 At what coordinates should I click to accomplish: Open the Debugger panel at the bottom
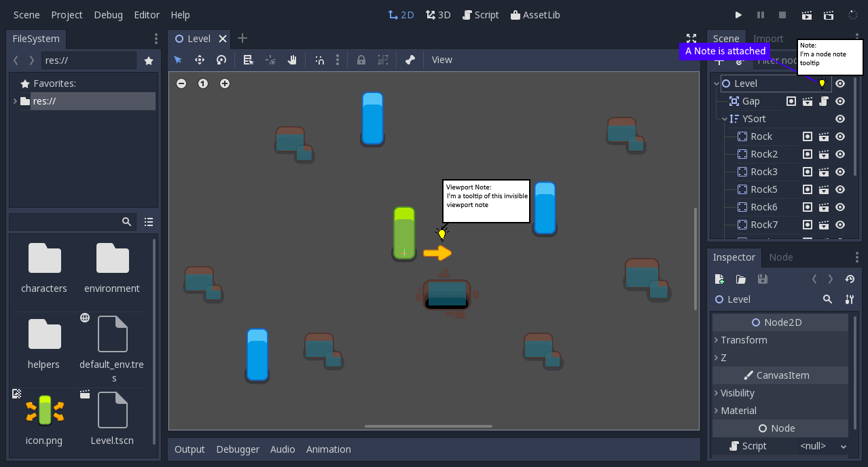coord(238,449)
